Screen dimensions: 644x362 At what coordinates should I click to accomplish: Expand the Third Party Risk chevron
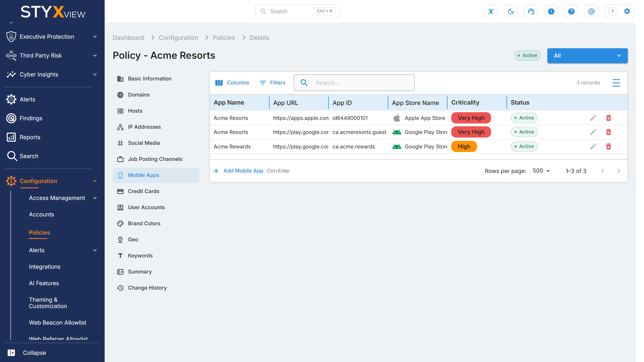pos(95,56)
